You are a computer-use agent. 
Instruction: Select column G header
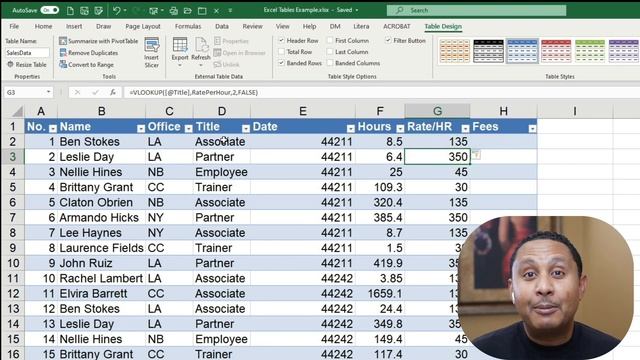click(437, 111)
